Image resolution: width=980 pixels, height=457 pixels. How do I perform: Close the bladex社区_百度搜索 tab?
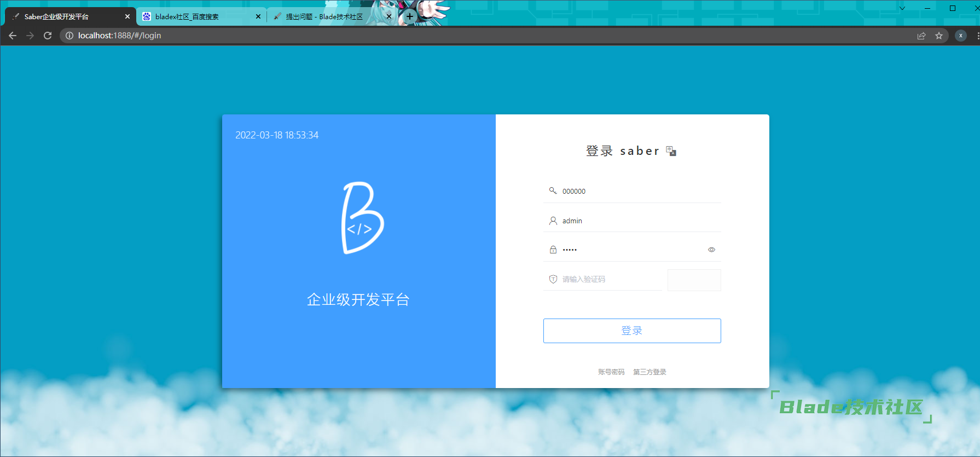(258, 16)
